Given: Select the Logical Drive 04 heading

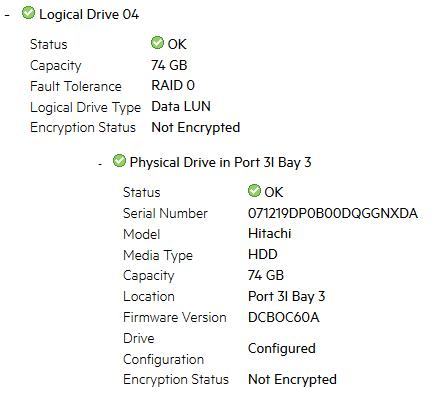Looking at the screenshot, I should click(89, 15).
